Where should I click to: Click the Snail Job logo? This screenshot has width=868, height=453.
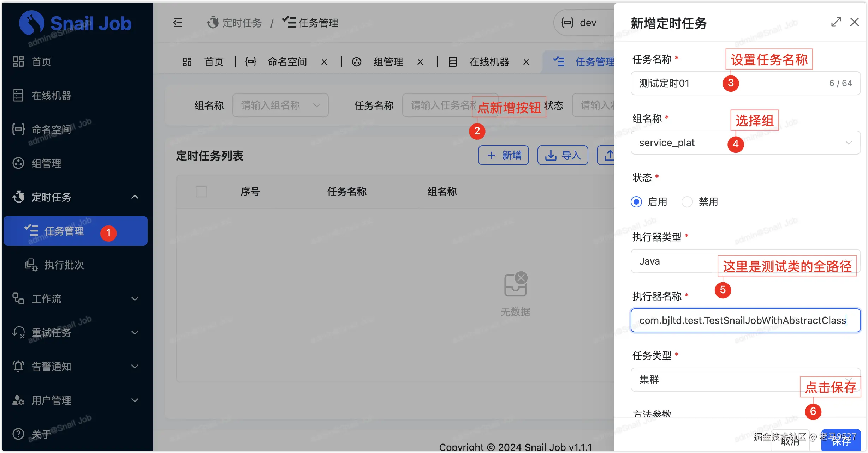[x=75, y=23]
